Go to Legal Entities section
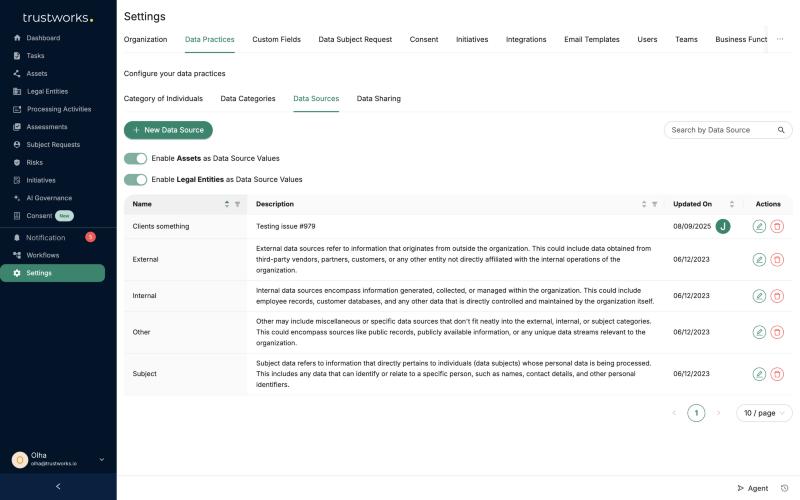Screen dimensions: 800x500 [x=47, y=91]
